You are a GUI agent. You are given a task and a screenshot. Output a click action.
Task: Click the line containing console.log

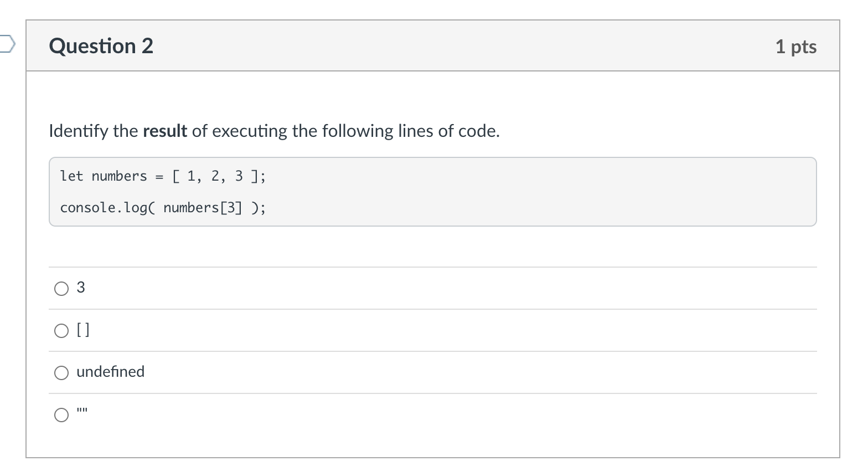pos(163,207)
